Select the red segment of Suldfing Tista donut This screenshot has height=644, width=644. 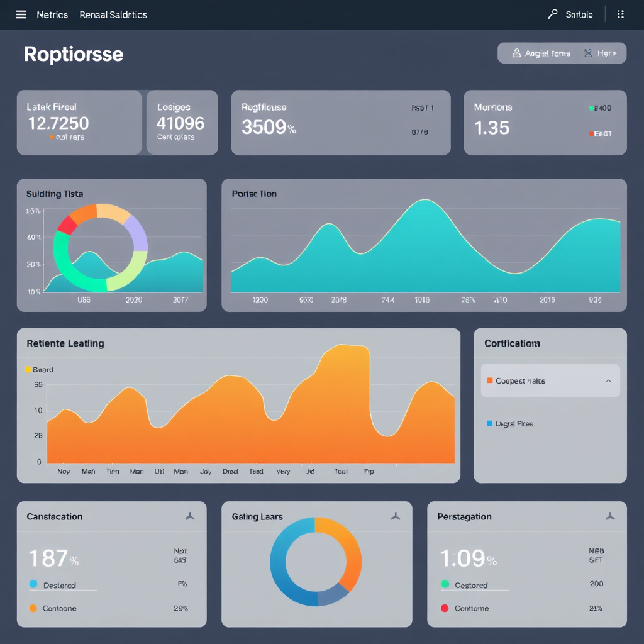pyautogui.click(x=65, y=225)
